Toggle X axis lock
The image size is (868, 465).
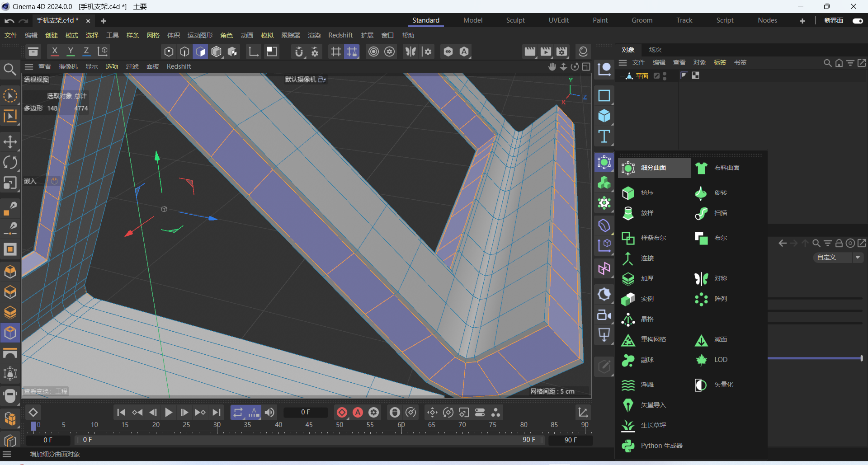click(55, 52)
